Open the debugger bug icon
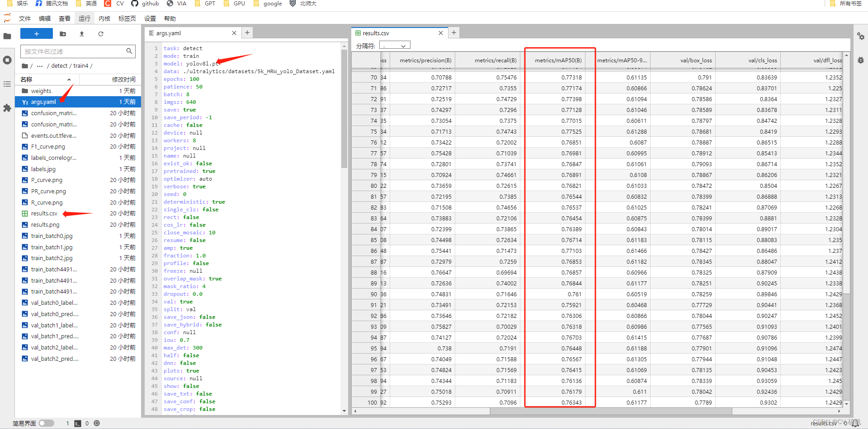868x429 pixels. click(861, 60)
